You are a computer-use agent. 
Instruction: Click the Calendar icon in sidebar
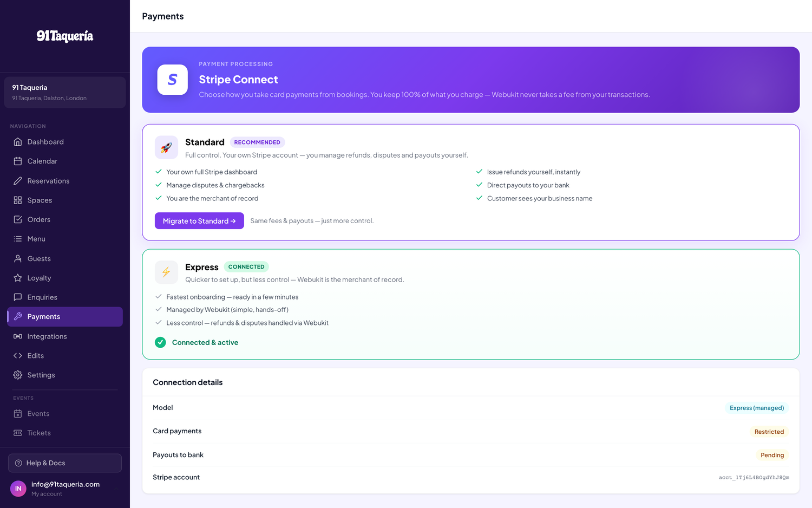tap(18, 161)
